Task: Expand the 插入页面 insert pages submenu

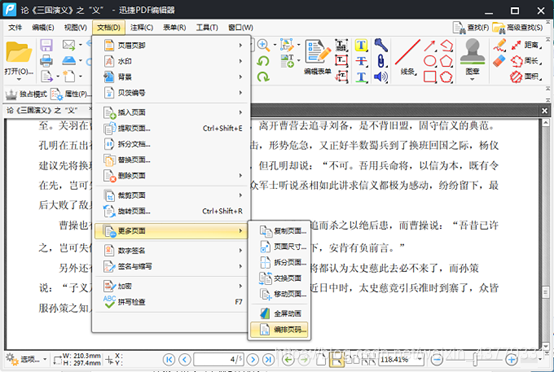Action: (171, 112)
